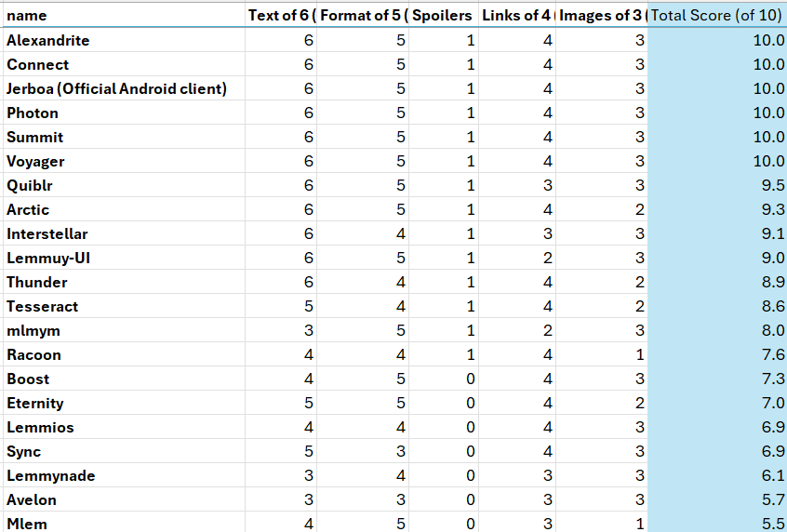Click Avelon's total score 5.7
Screen dimensions: 787x532
click(x=717, y=499)
